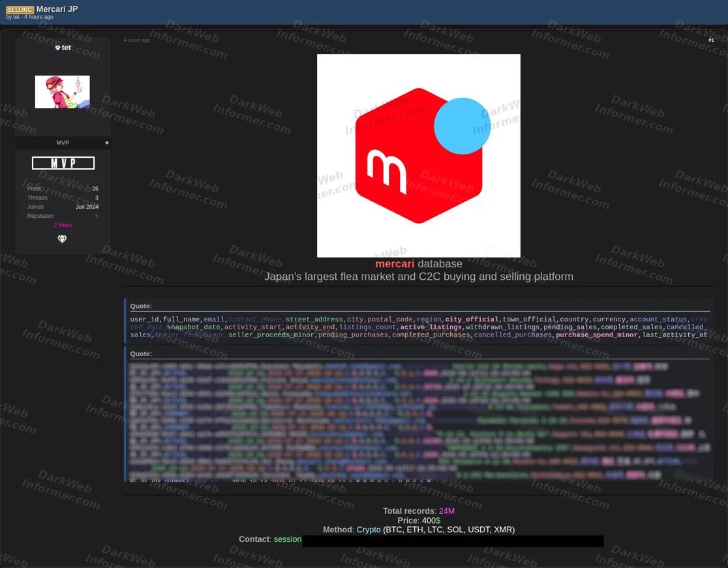
Task: Click the diamond icon beside username tet
Action: click(57, 48)
